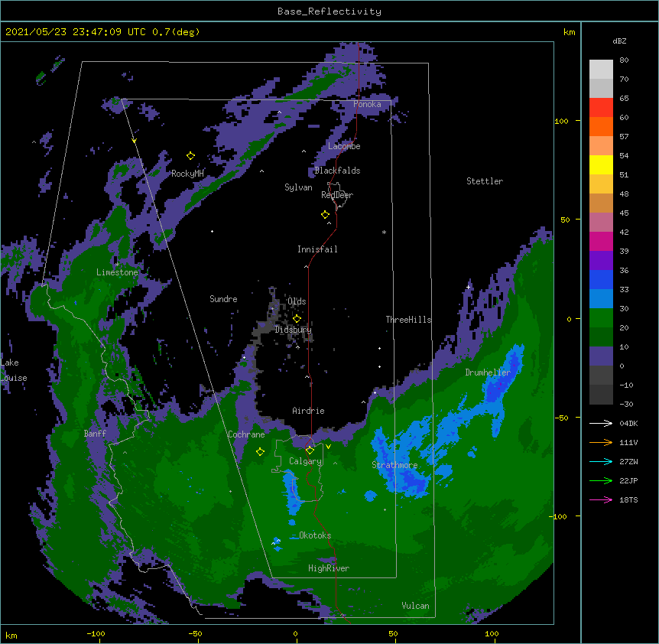Click the Sylvan label
This screenshot has height=644, width=659.
tap(298, 187)
